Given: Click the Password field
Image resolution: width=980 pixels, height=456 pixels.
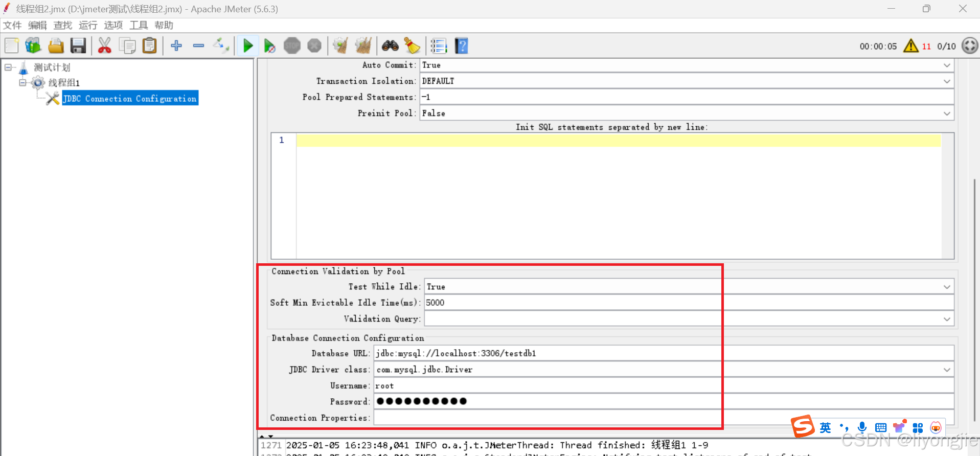Looking at the screenshot, I should coord(664,402).
